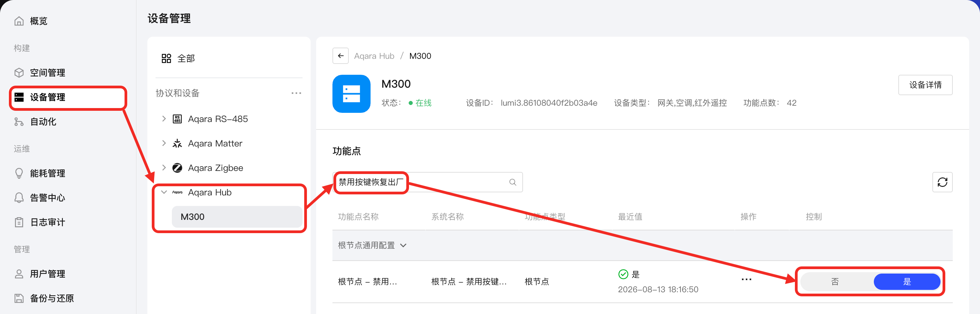980x314 pixels.
Task: Click the Aqara RS-485 protocol icon
Action: coord(177,119)
